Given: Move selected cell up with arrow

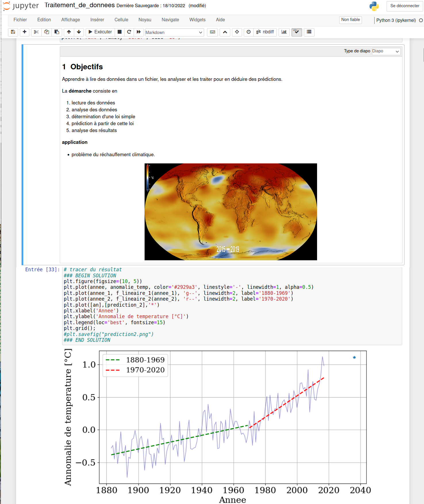Looking at the screenshot, I should pyautogui.click(x=69, y=32).
